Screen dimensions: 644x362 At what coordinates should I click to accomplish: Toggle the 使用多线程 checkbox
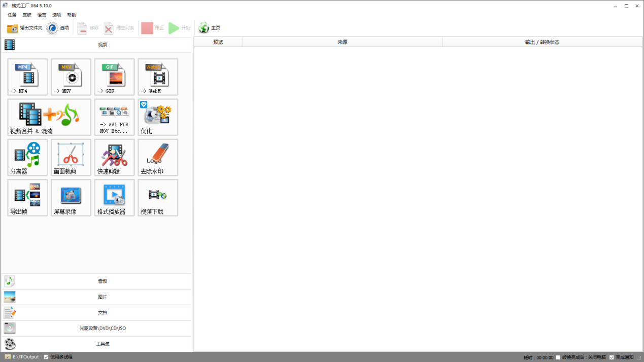tap(46, 357)
